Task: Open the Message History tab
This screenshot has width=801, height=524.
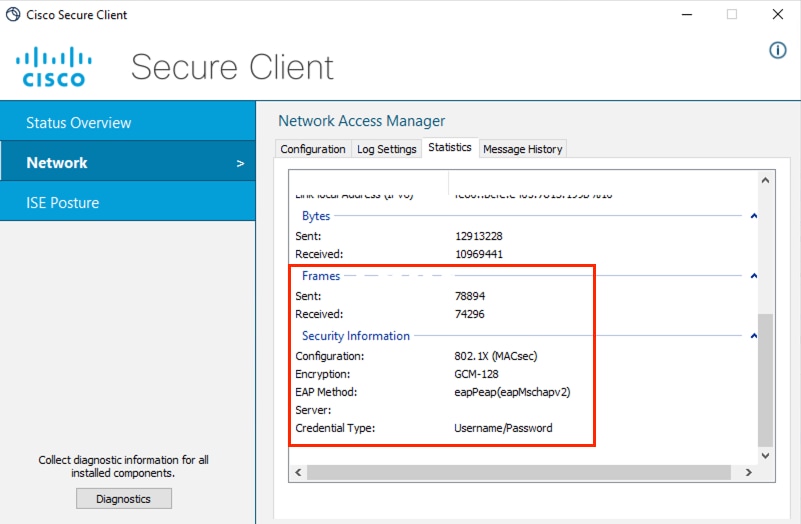Action: pyautogui.click(x=522, y=149)
